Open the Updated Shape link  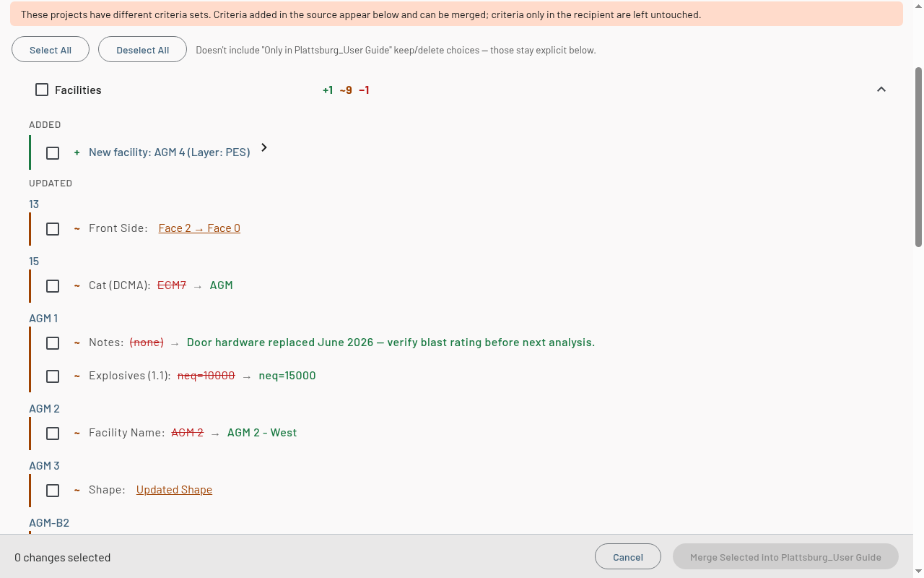tap(174, 490)
